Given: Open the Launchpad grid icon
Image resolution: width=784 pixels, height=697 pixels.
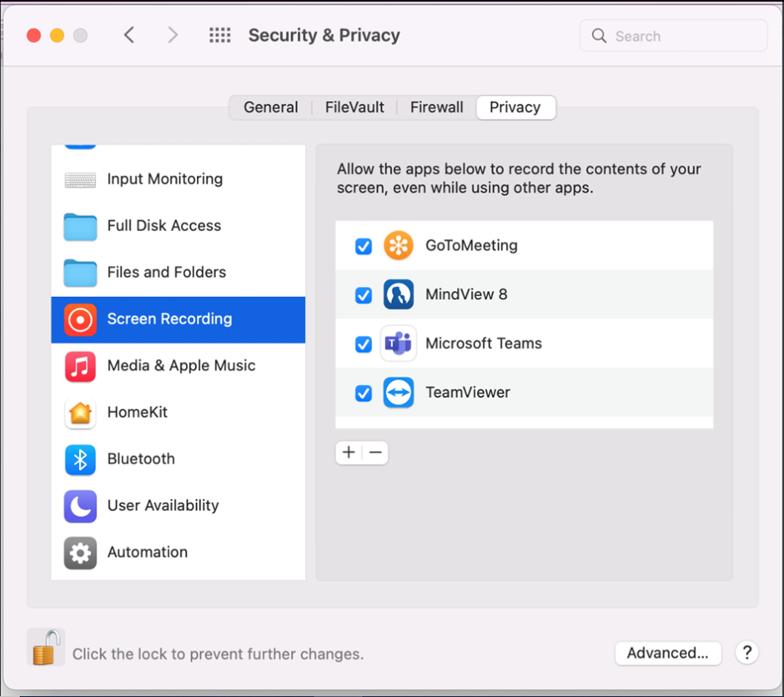Looking at the screenshot, I should (x=219, y=35).
